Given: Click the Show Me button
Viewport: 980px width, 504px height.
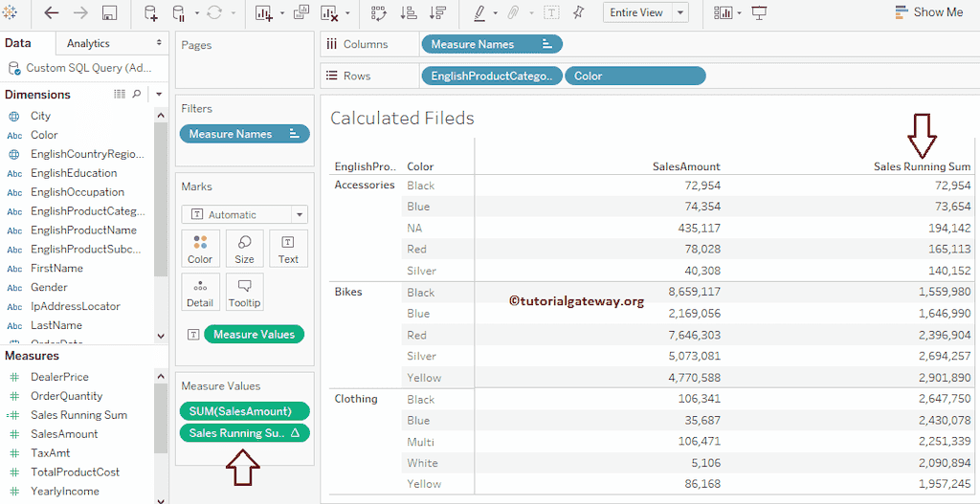Looking at the screenshot, I should click(x=928, y=12).
